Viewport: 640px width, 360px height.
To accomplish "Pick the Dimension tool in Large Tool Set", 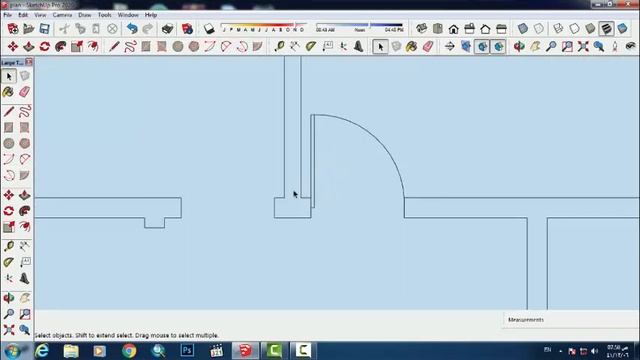I will 24,247.
